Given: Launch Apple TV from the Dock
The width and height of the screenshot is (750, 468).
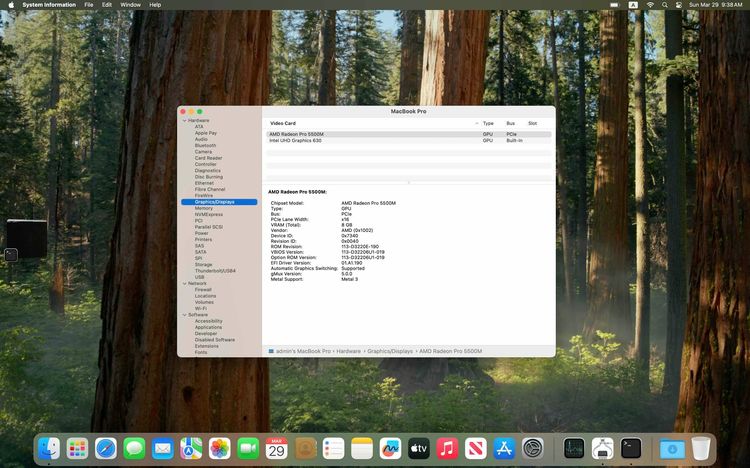Looking at the screenshot, I should click(x=419, y=449).
